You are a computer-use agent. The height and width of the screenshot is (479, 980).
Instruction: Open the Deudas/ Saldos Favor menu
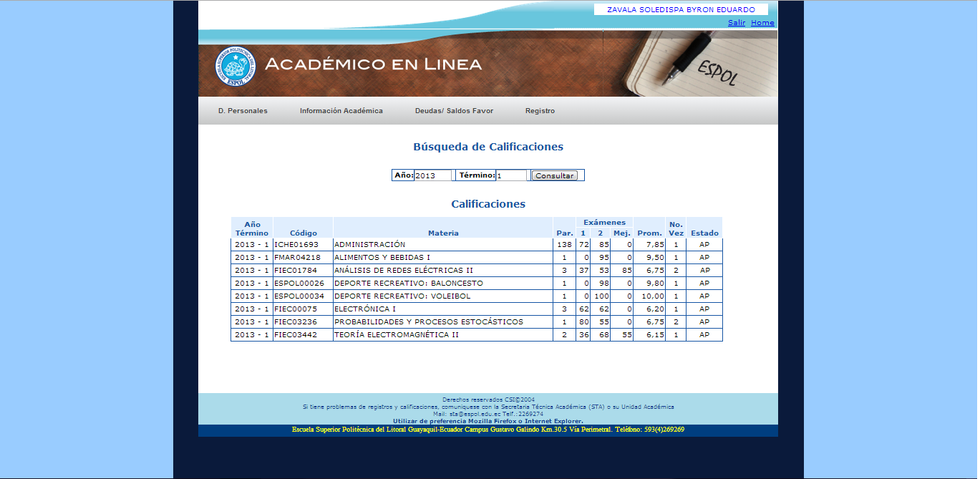coord(454,111)
